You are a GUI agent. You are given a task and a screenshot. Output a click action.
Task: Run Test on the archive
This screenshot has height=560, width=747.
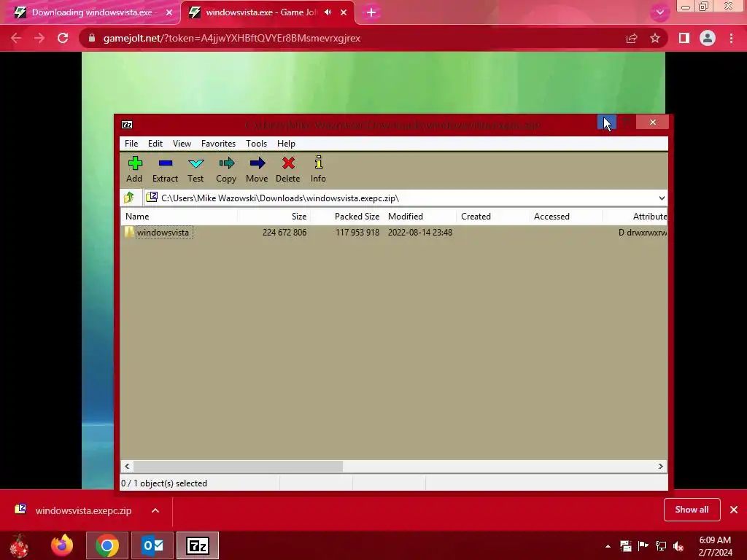196,169
